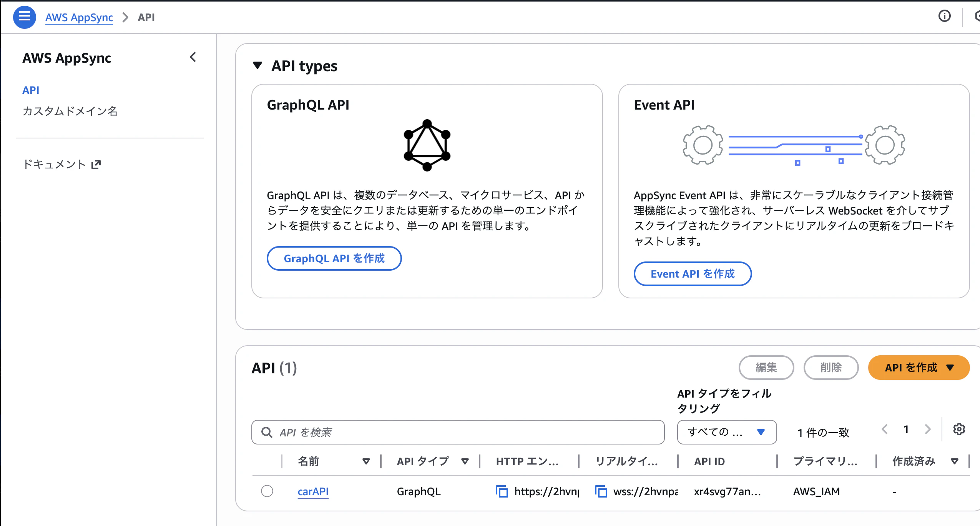Click the プライマリ... column header
Image resolution: width=980 pixels, height=526 pixels.
826,461
